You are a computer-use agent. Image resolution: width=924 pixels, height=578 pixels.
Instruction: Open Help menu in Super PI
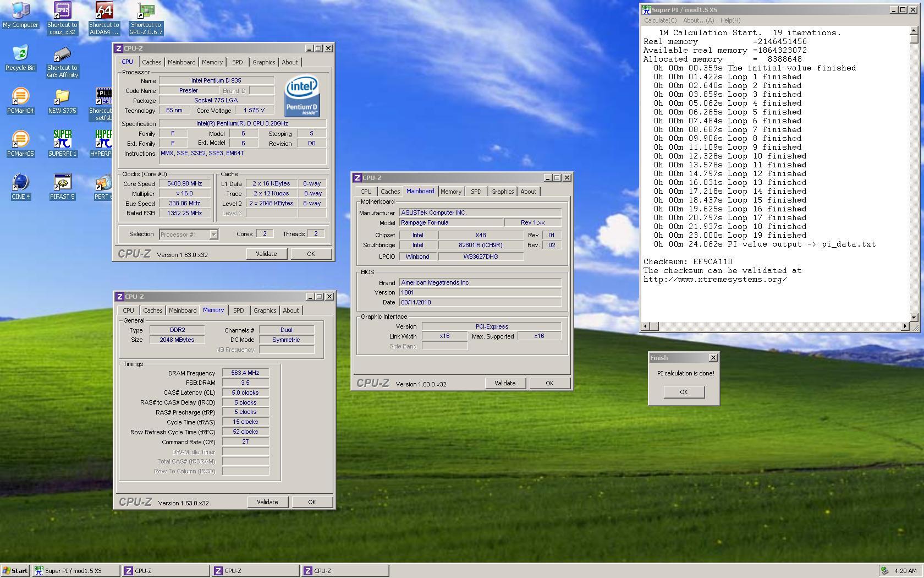pos(730,20)
